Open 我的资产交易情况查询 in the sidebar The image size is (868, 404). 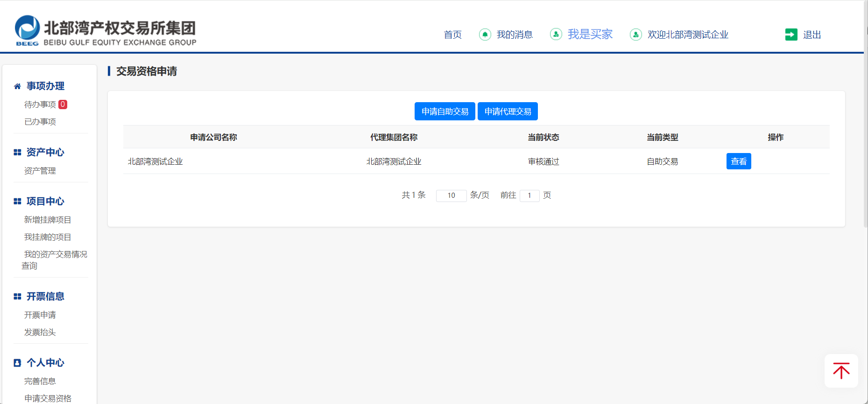54,260
